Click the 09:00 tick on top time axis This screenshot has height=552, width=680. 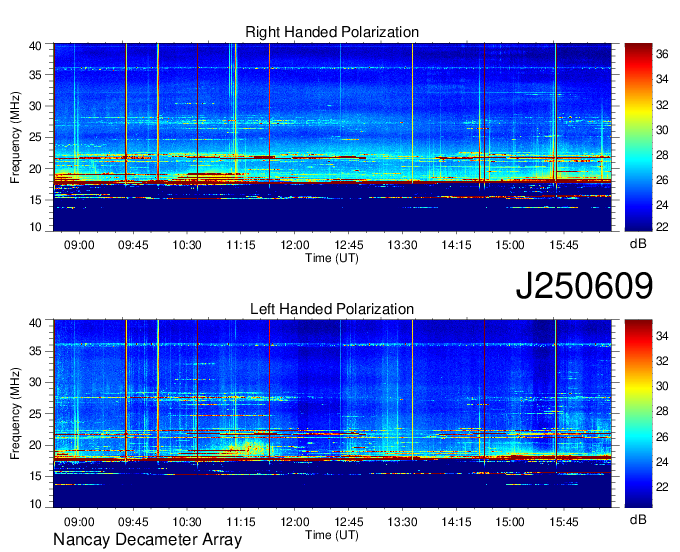coord(79,245)
